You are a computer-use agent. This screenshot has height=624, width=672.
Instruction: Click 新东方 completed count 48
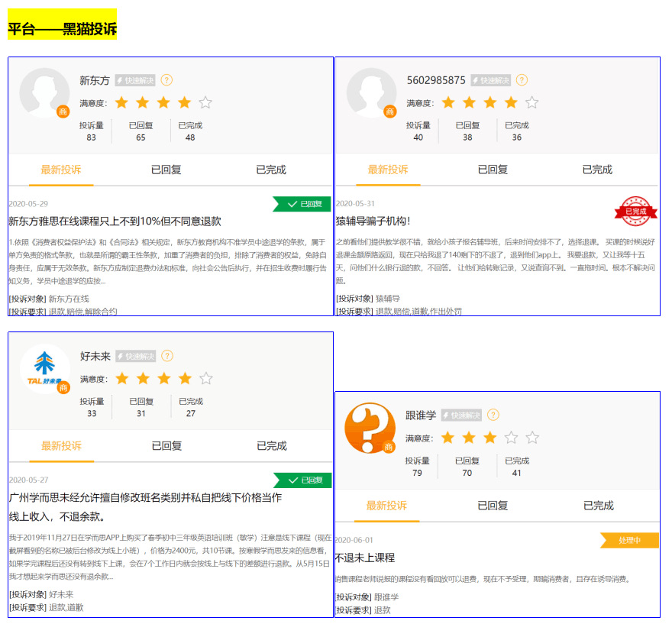[190, 137]
